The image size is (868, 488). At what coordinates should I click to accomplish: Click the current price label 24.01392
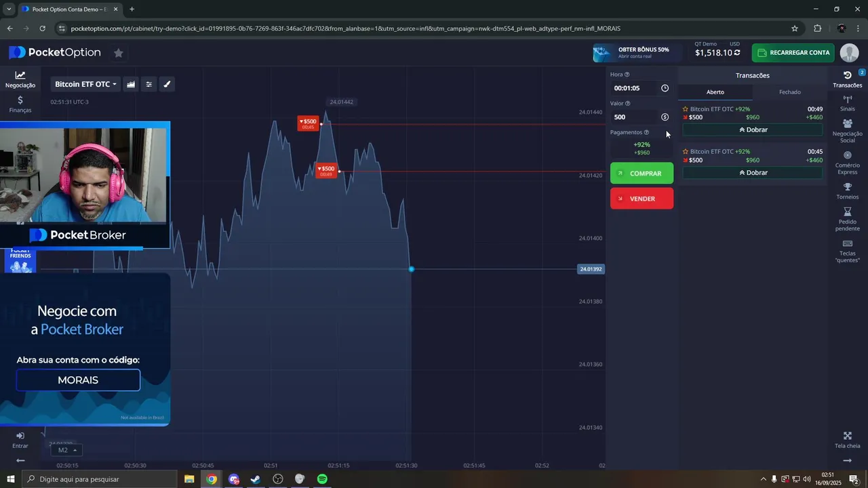tap(591, 269)
